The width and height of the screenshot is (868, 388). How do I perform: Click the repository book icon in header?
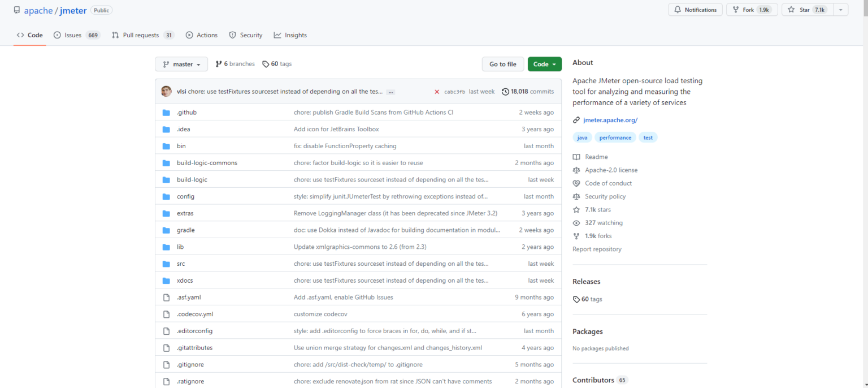(x=16, y=10)
